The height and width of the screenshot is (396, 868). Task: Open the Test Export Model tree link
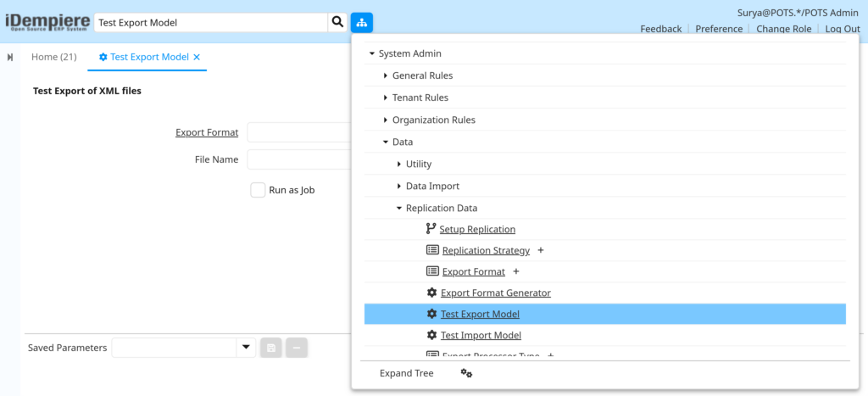[x=480, y=315]
